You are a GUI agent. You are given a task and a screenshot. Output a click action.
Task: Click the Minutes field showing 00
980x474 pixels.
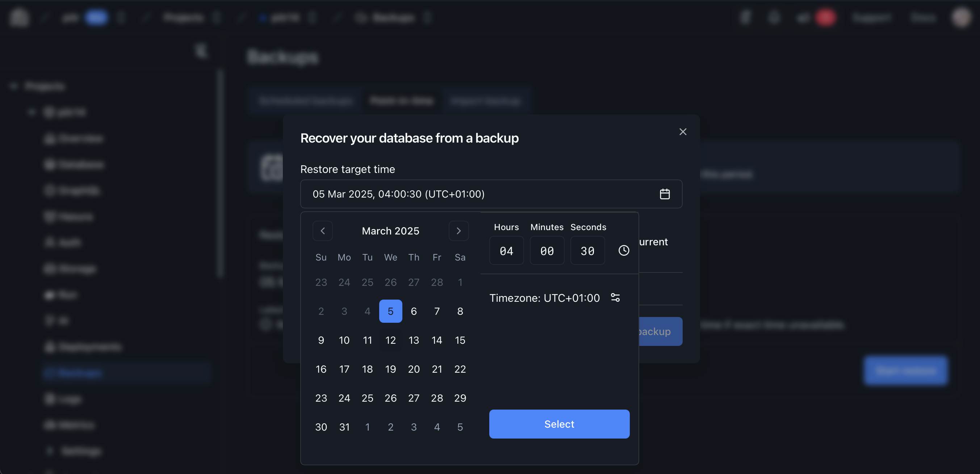(547, 250)
